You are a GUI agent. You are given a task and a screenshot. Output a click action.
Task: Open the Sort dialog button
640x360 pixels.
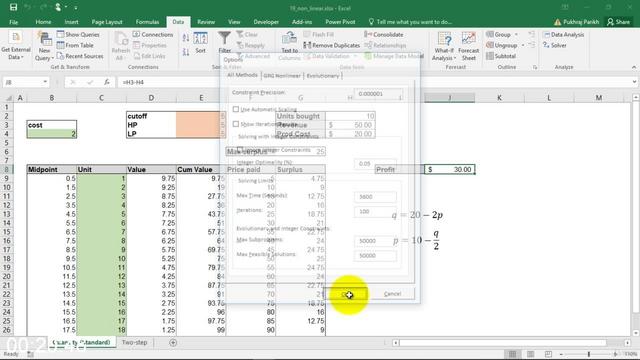click(200, 42)
